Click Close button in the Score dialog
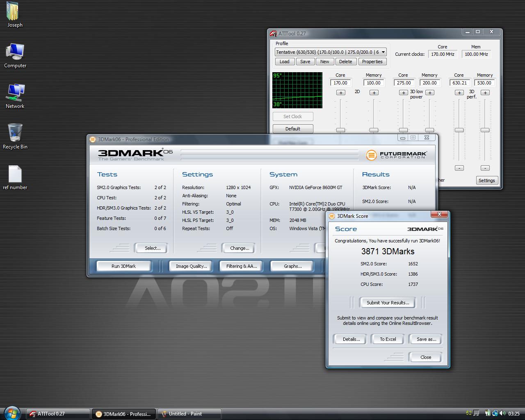 click(x=426, y=357)
